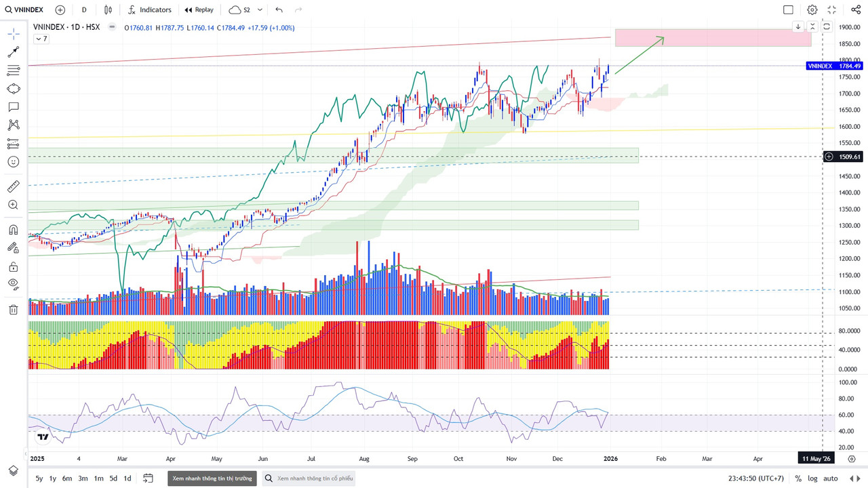Save chart layout S2 via the cloud icon
Screen dimensions: 868x488
point(239,10)
